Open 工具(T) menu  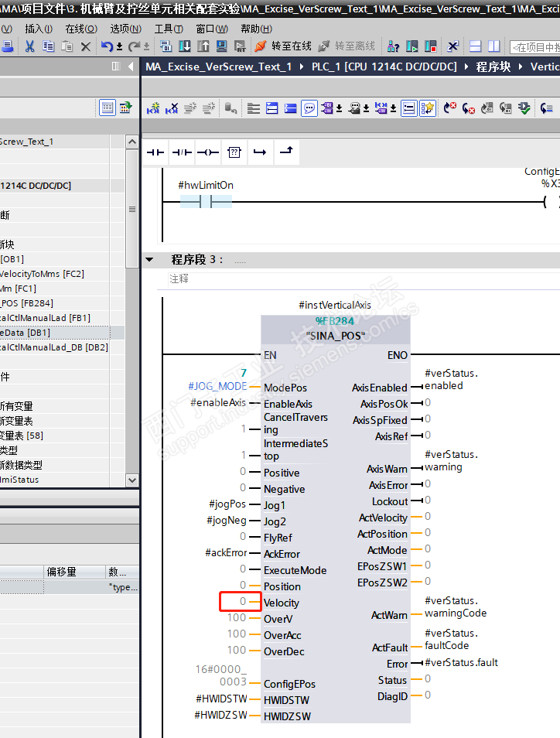pos(169,29)
